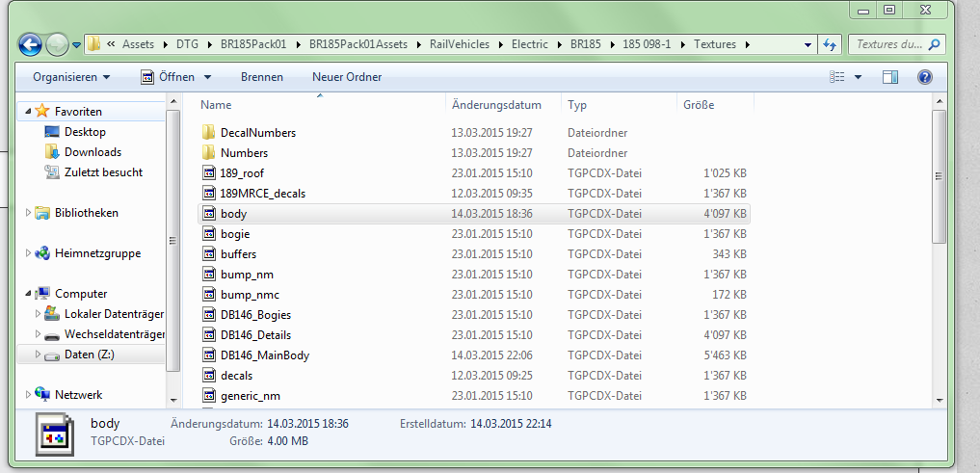Click the Forward navigation arrow
The image size is (980, 473).
pos(57,44)
